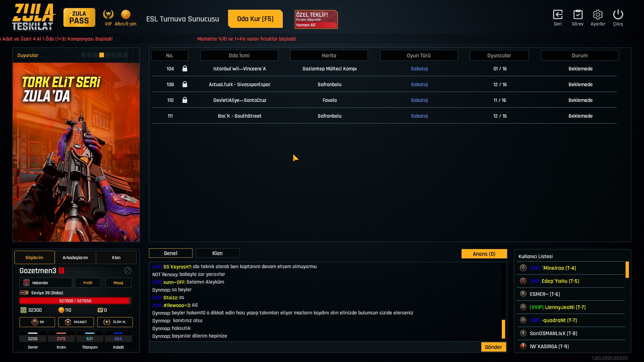The height and width of the screenshot is (362, 644).
Task: Click the rank icon beside SonOSMANLIxX
Action: 523,333
